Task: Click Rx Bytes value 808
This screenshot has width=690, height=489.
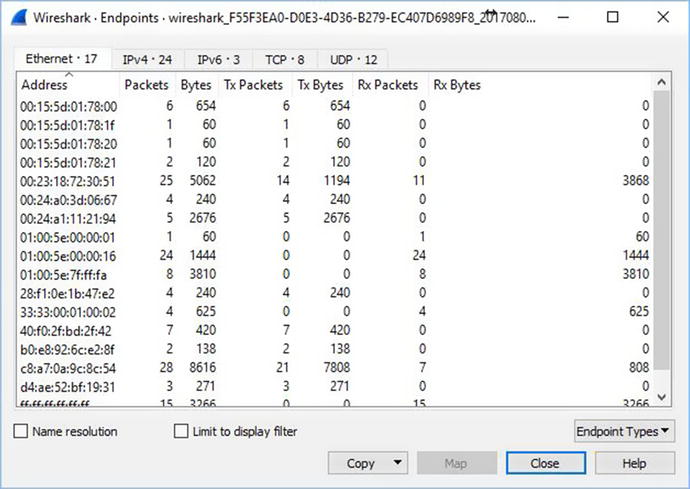Action: click(x=639, y=368)
